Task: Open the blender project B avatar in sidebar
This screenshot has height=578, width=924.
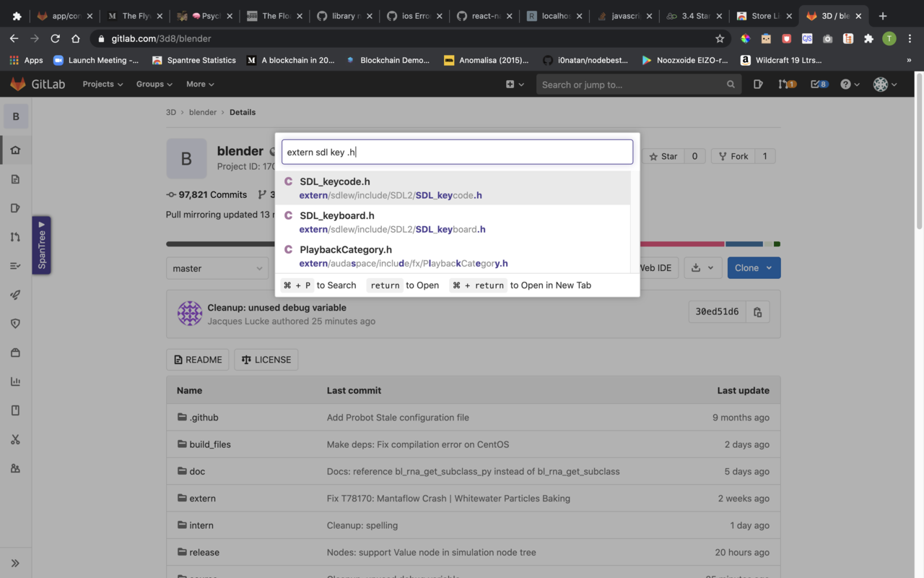Action: pyautogui.click(x=16, y=116)
